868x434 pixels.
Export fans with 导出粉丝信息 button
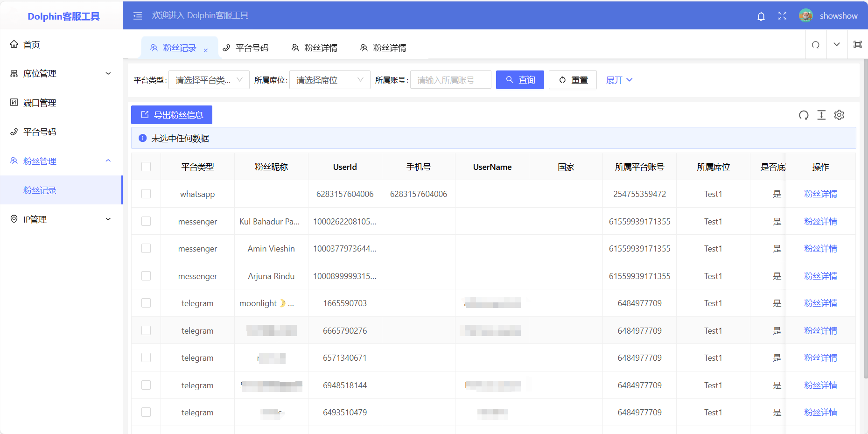click(x=172, y=115)
